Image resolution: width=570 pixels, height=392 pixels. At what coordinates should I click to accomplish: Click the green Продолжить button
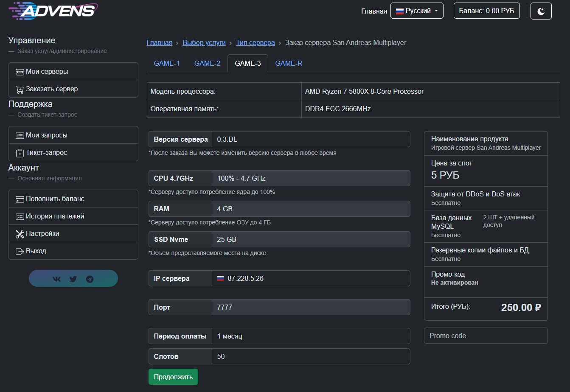click(x=173, y=377)
